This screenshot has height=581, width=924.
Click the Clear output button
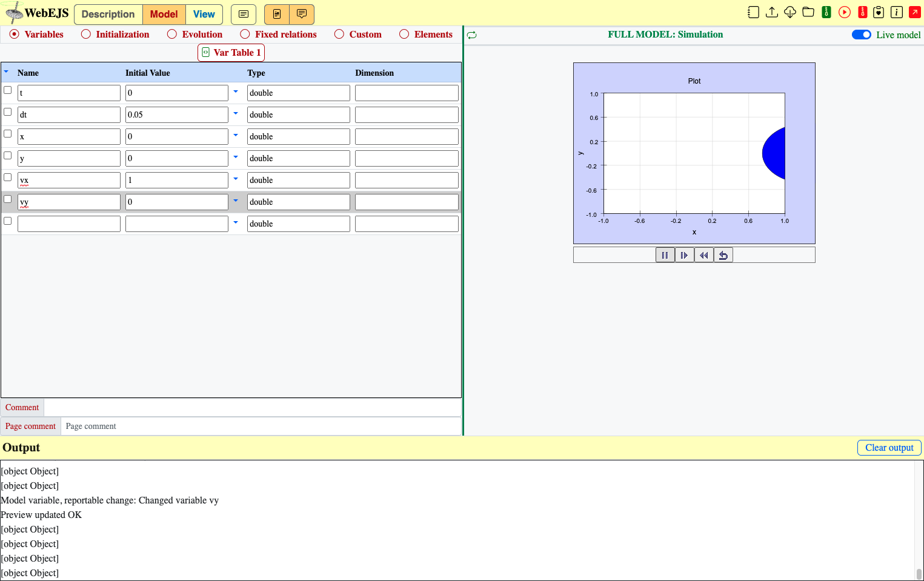889,448
